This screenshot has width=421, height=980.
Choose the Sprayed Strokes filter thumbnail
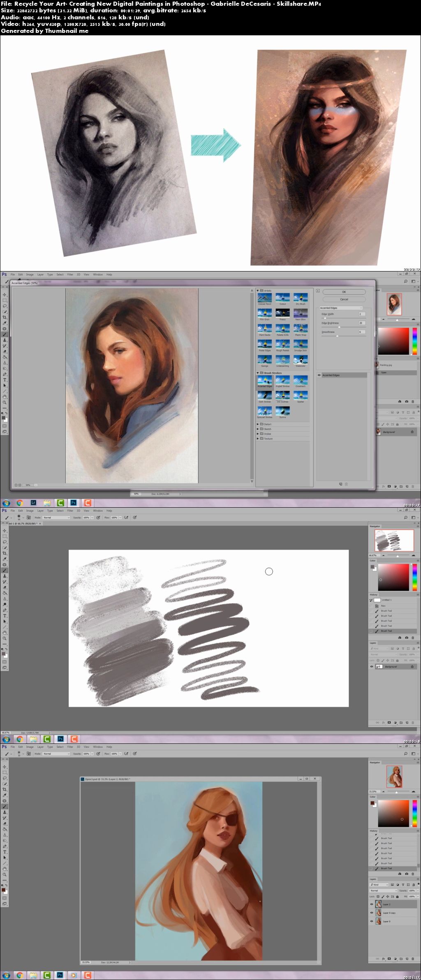[x=265, y=411]
